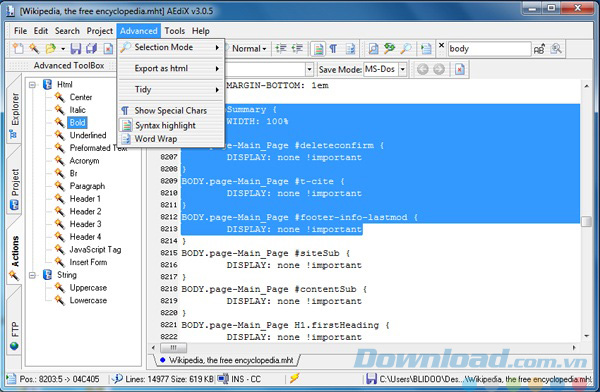The width and height of the screenshot is (600, 392).
Task: Click the lightning bolt status bar icon
Action: [x=294, y=379]
